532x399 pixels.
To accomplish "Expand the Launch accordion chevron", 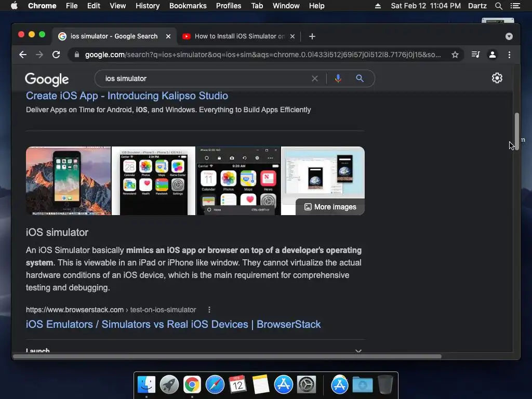I will (358, 351).
